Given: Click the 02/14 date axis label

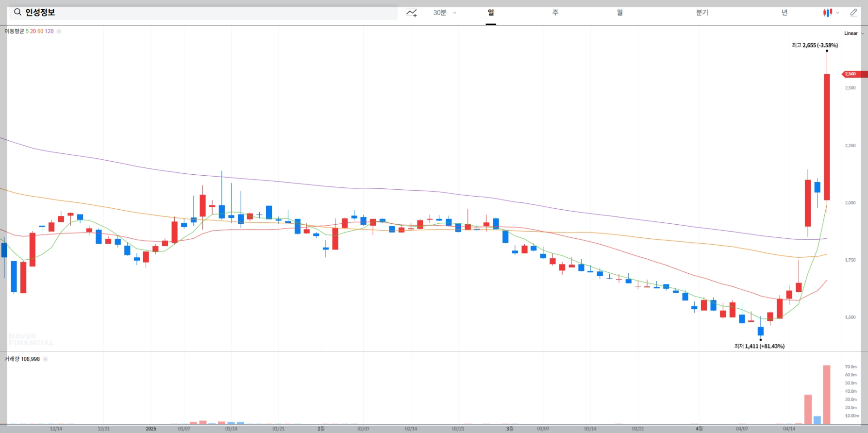Looking at the screenshot, I should click(411, 429).
